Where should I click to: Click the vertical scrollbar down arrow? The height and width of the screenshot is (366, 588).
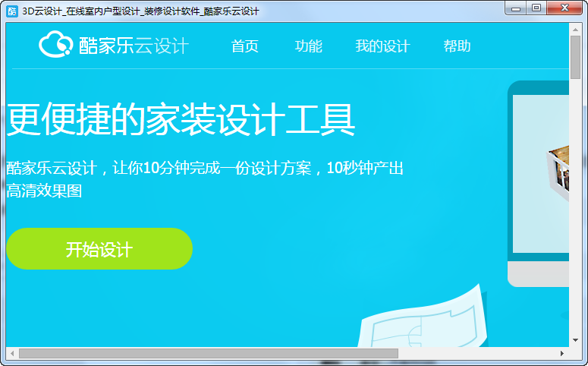tap(575, 340)
